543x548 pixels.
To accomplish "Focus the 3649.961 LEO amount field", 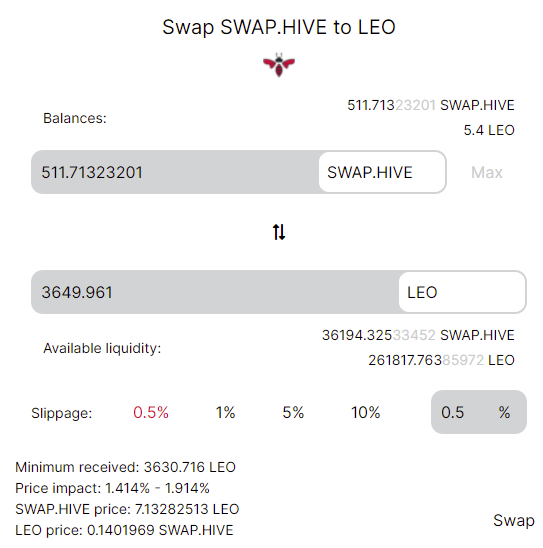I will 215,292.
